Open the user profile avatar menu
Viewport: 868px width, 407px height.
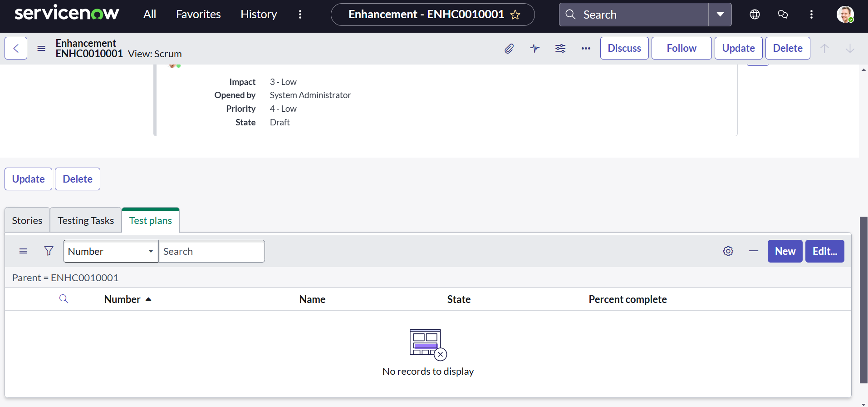tap(845, 15)
